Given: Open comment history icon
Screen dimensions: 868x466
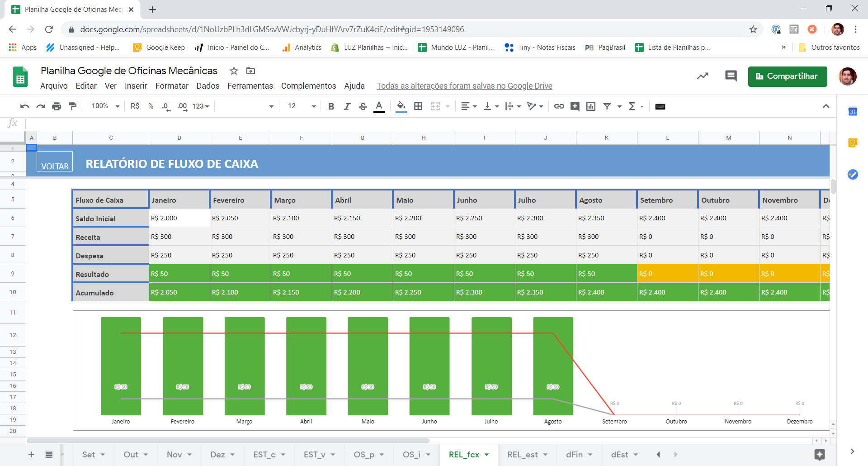Looking at the screenshot, I should coord(731,76).
